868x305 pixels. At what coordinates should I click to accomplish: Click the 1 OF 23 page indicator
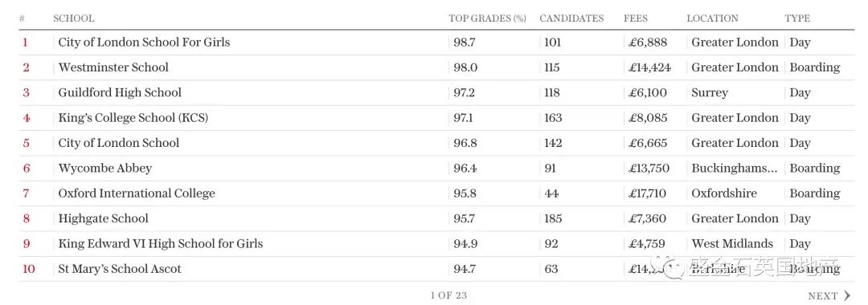coord(449,295)
